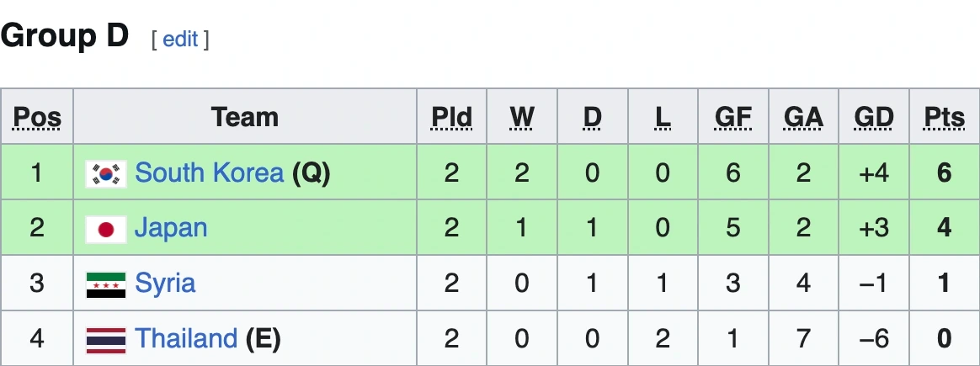Go to the Thailand team page
The height and width of the screenshot is (366, 980).
point(186,339)
